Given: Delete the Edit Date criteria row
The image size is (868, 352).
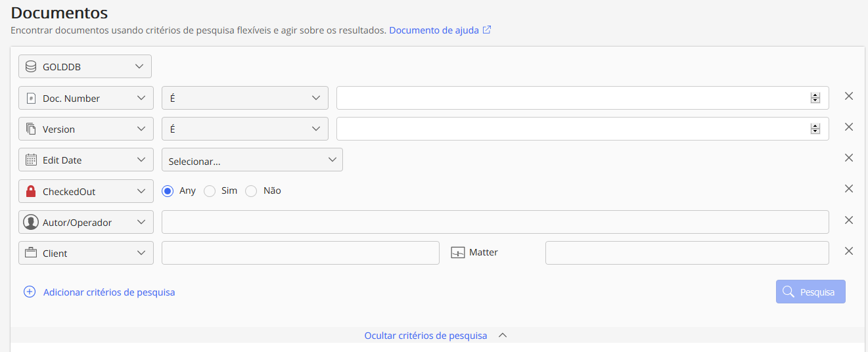Looking at the screenshot, I should [x=848, y=158].
